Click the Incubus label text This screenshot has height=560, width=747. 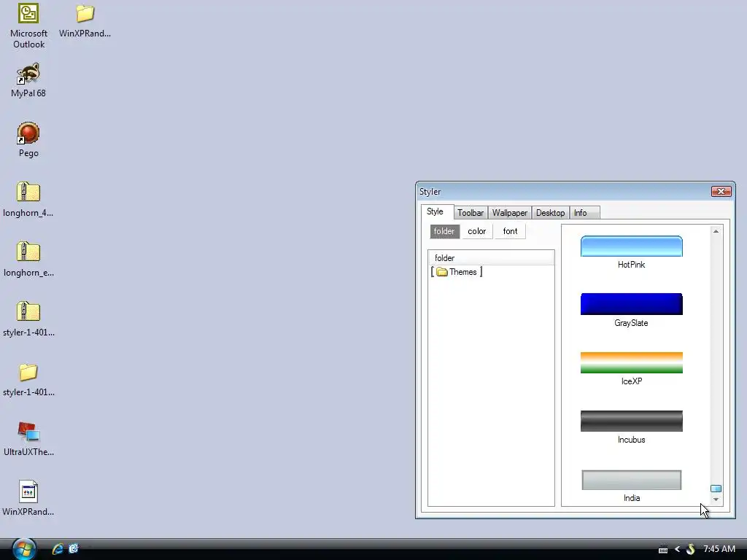click(x=631, y=440)
